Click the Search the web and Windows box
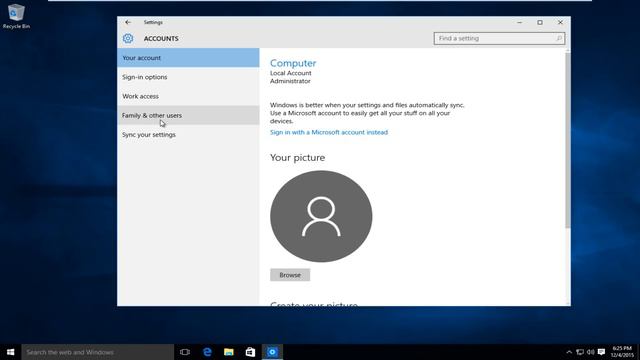 click(x=98, y=352)
